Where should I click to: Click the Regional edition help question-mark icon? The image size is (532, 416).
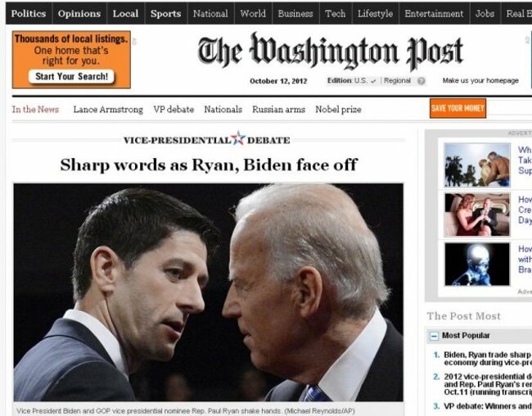pos(421,81)
